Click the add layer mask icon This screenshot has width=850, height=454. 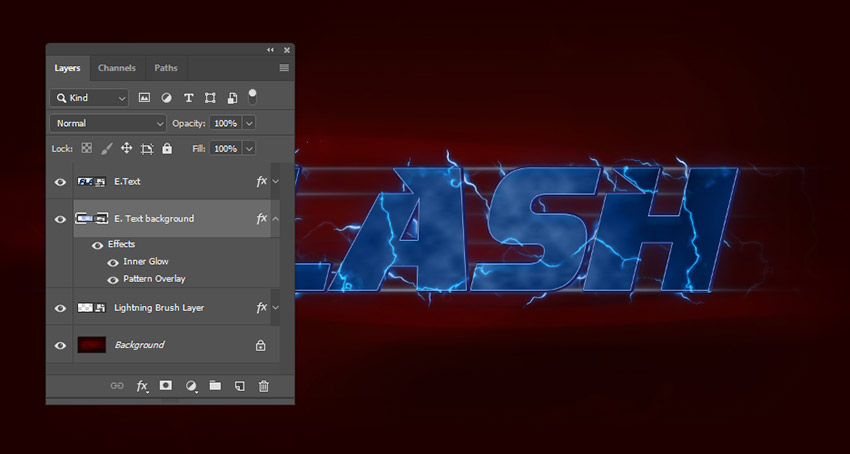pos(166,385)
